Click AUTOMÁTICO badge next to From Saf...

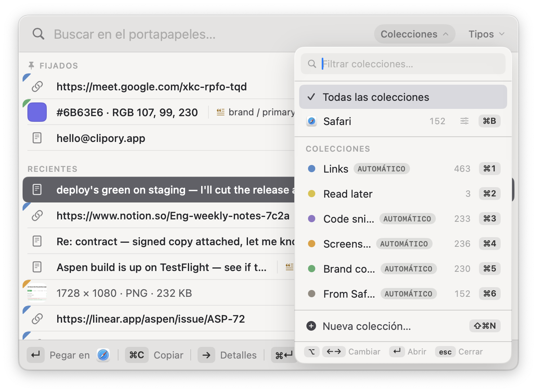[408, 294]
